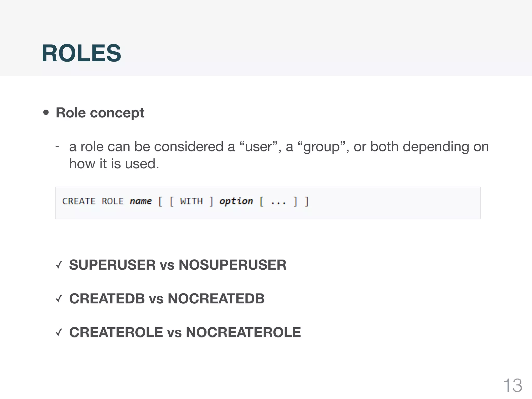The image size is (532, 399).
Task: Click the checkmark beside CREATEDB vs NOCREATEDB
Action: (59, 299)
